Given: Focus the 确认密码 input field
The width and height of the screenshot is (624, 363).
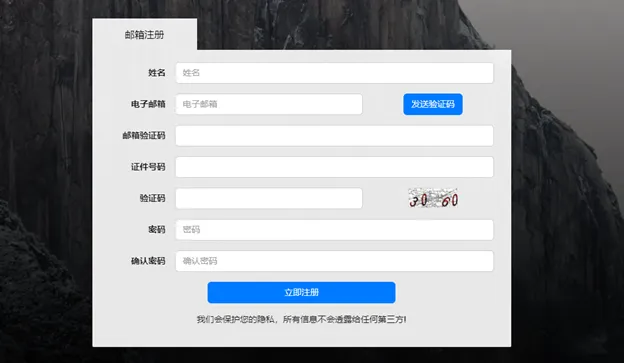Looking at the screenshot, I should click(x=334, y=261).
